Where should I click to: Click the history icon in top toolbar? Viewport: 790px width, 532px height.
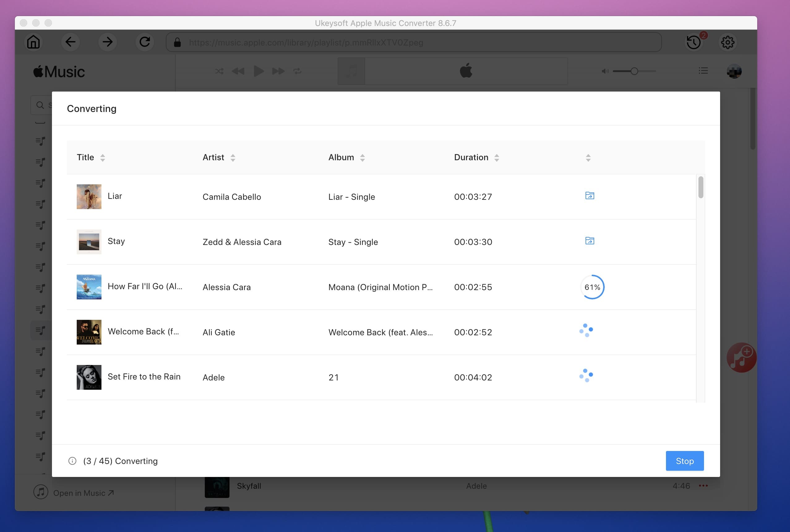tap(693, 41)
